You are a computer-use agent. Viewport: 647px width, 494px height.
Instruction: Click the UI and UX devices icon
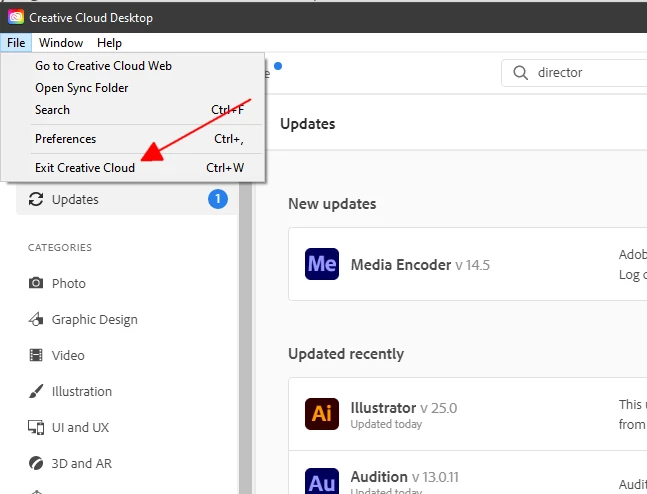36,427
